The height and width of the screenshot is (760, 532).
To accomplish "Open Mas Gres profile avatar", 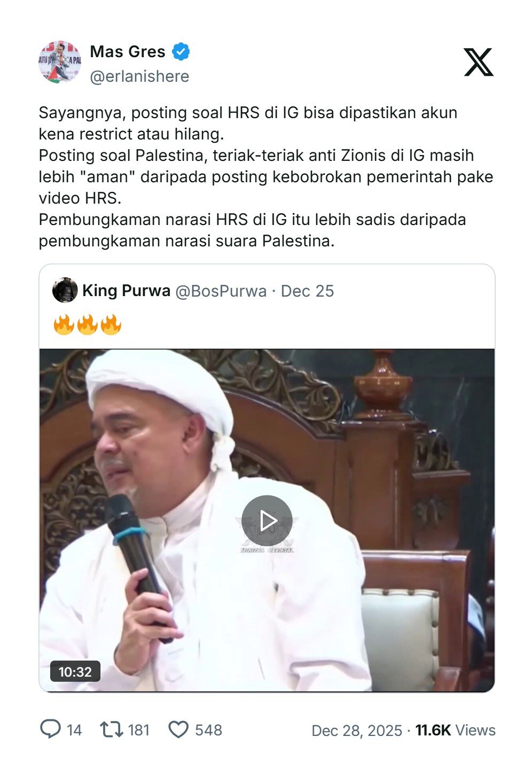I will [x=60, y=62].
